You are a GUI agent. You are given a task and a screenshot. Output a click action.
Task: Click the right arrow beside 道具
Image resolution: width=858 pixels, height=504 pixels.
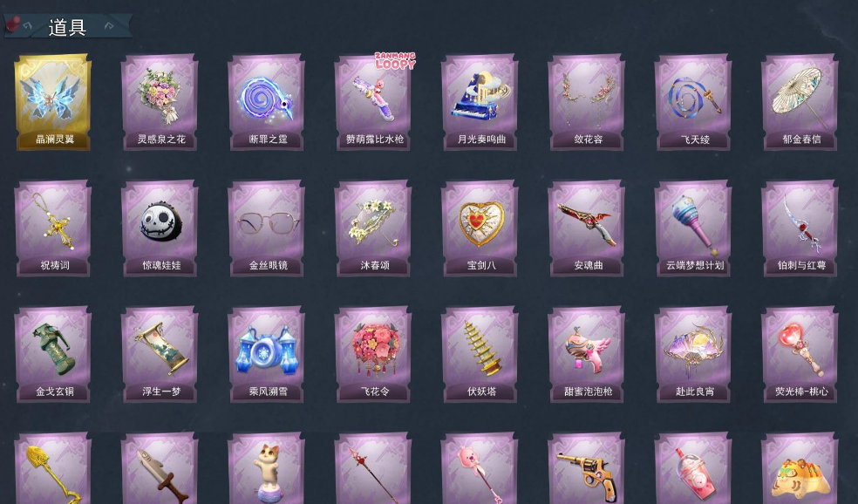pos(109,25)
